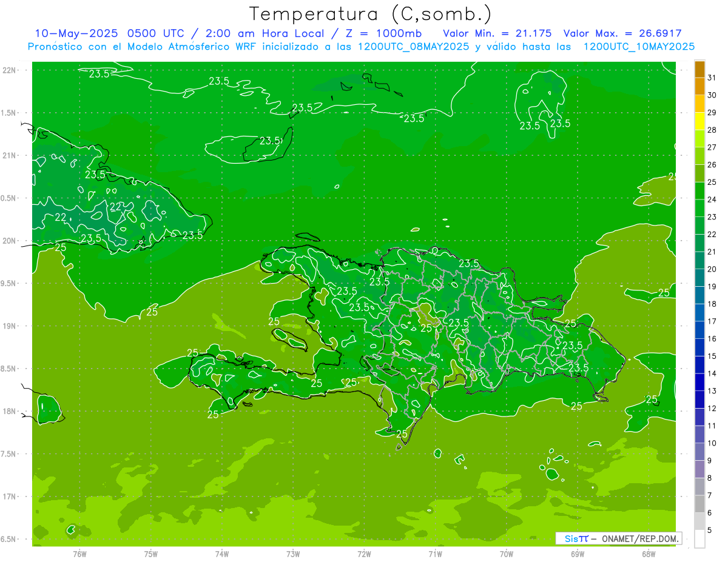Click the "74W" longitude label
Image resolution: width=728 pixels, height=562 pixels.
(222, 555)
